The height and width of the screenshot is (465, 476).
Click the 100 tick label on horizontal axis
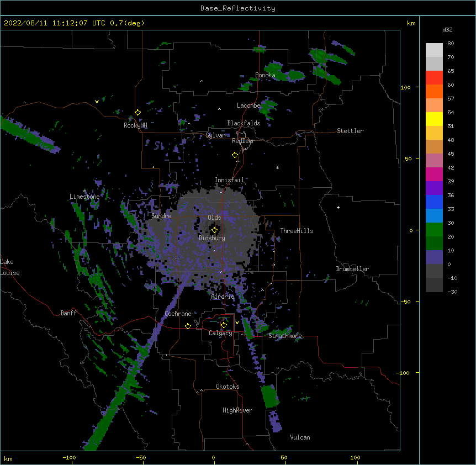point(355,458)
